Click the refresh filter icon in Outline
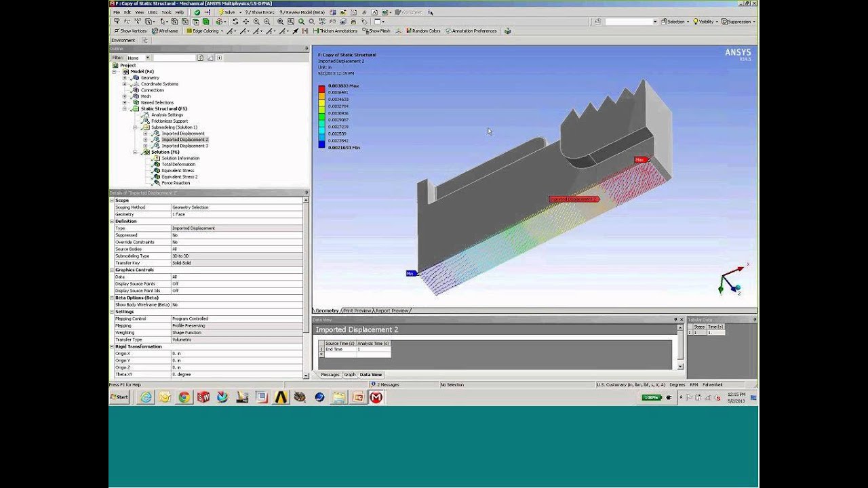This screenshot has height=488, width=868. tap(200, 58)
